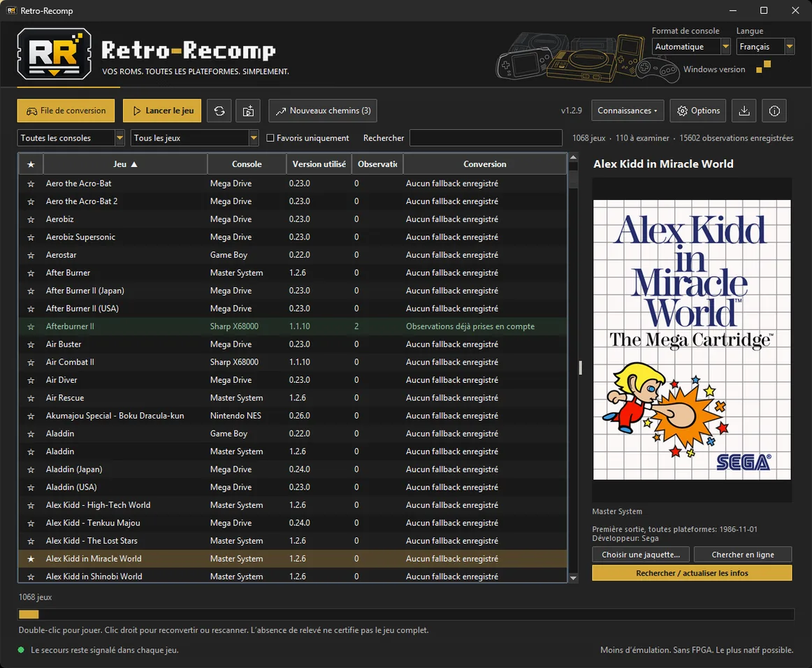Click the screenshot capture icon button
The width and height of the screenshot is (812, 668).
248,111
